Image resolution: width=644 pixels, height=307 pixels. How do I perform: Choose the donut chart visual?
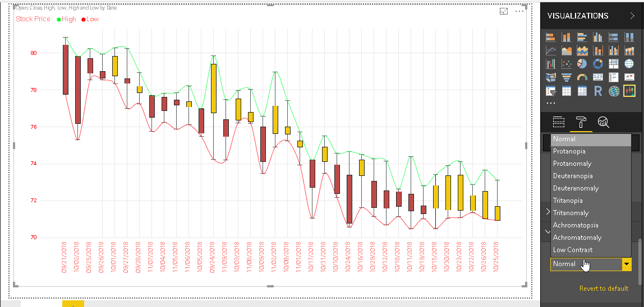(598, 64)
